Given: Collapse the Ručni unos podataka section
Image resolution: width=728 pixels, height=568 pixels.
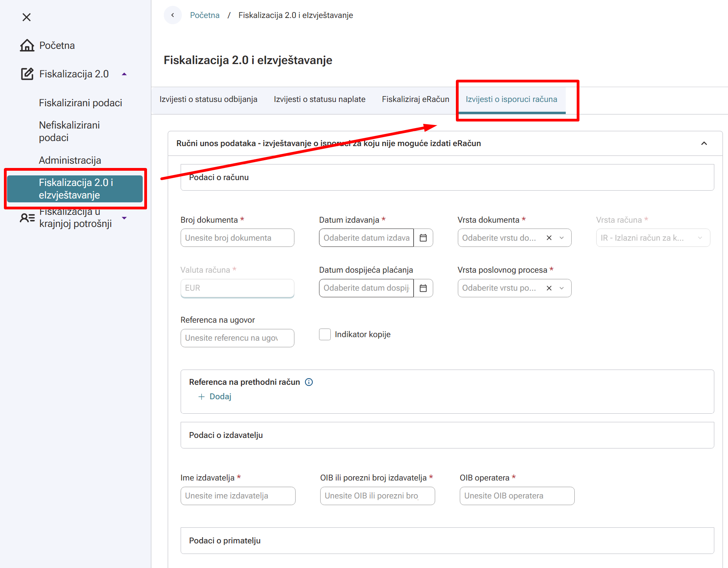Looking at the screenshot, I should coord(704,143).
